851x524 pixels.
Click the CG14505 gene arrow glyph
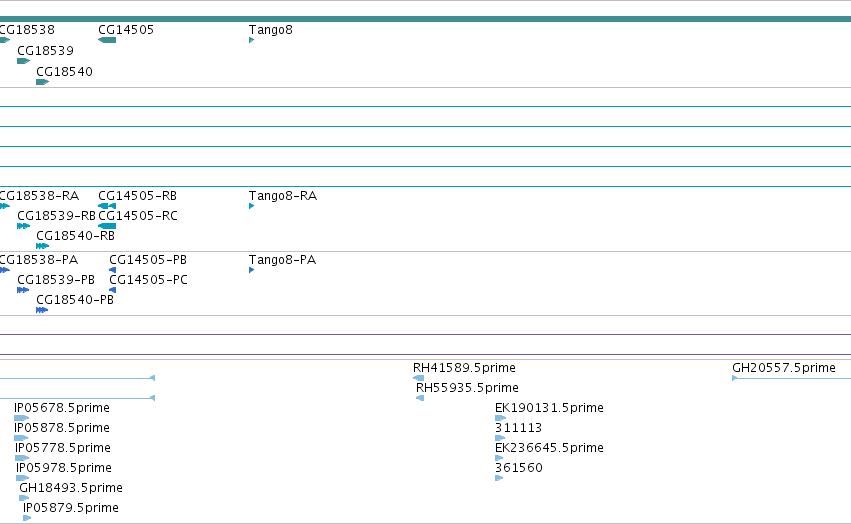pos(107,40)
